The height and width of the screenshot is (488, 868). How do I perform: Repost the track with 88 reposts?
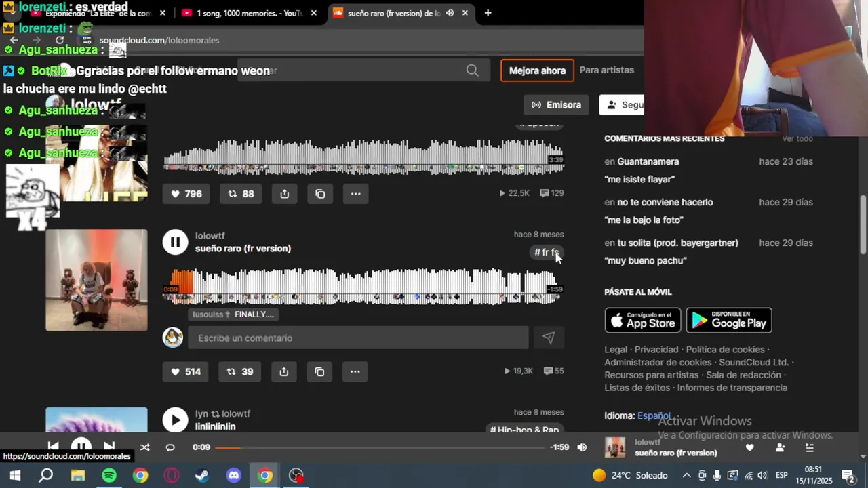click(x=241, y=194)
